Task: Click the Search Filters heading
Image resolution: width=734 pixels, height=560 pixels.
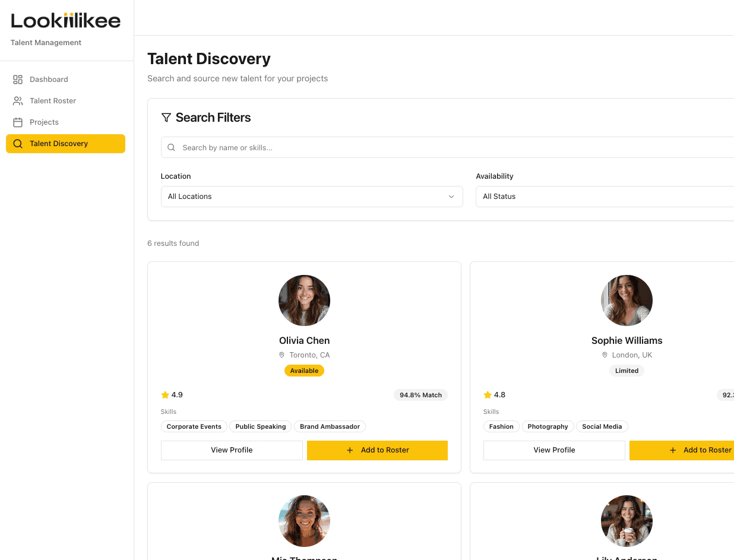Action: tap(213, 118)
